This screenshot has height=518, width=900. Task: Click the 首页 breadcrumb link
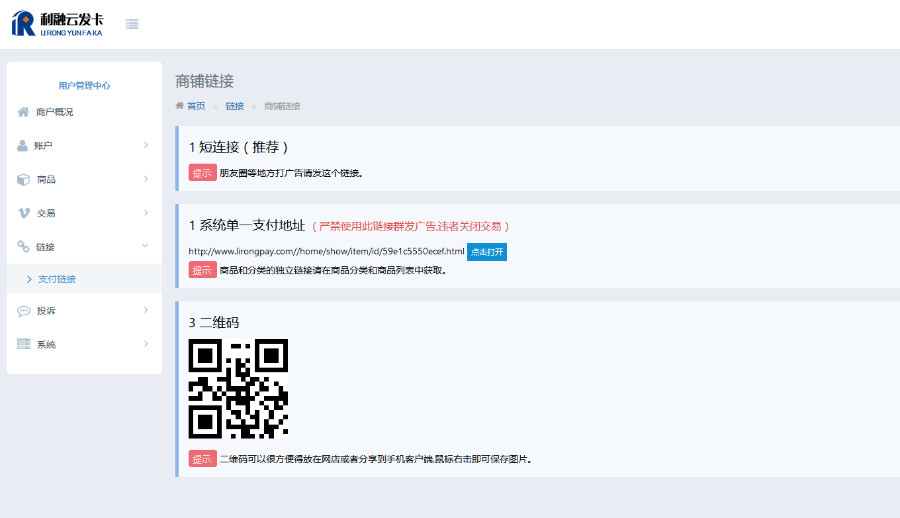click(x=196, y=106)
